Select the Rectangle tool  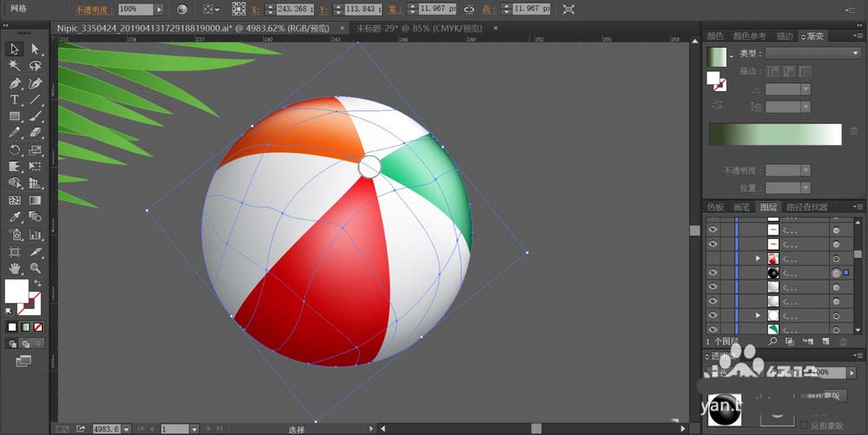[15, 116]
